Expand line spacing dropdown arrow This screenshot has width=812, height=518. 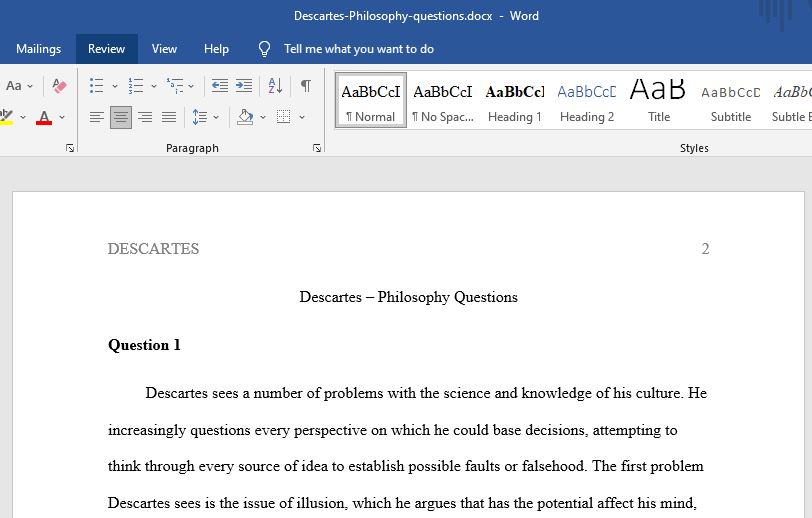click(216, 118)
